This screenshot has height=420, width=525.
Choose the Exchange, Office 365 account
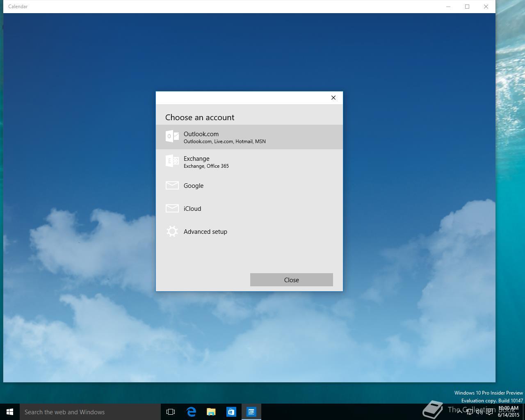coord(249,162)
